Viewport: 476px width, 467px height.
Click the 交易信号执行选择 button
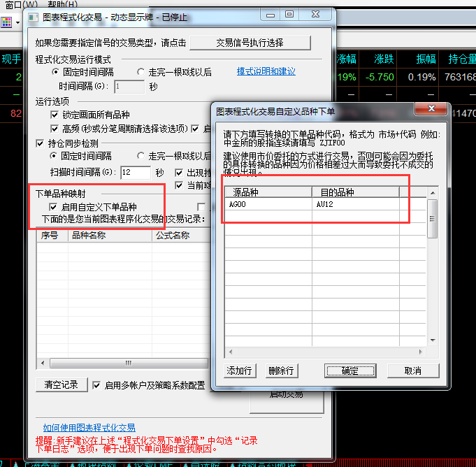250,43
